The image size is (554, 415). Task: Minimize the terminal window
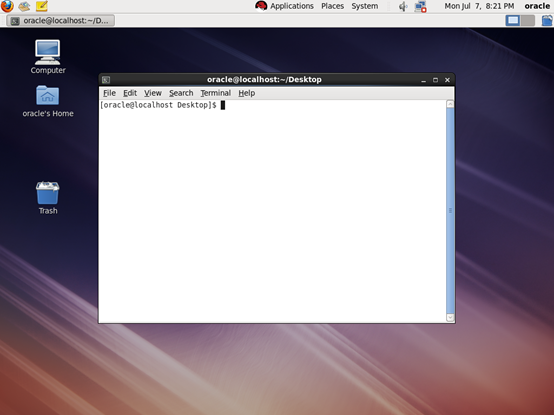[x=423, y=80]
